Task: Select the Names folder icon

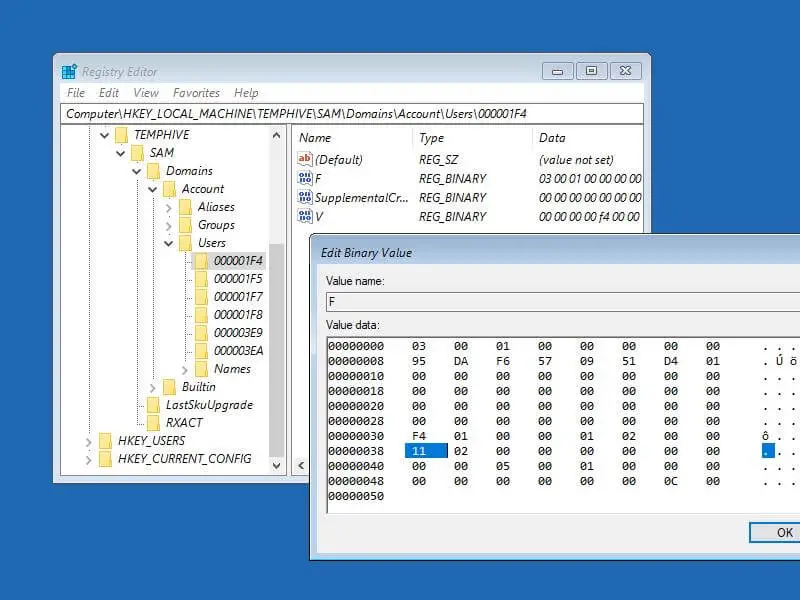Action: [202, 369]
